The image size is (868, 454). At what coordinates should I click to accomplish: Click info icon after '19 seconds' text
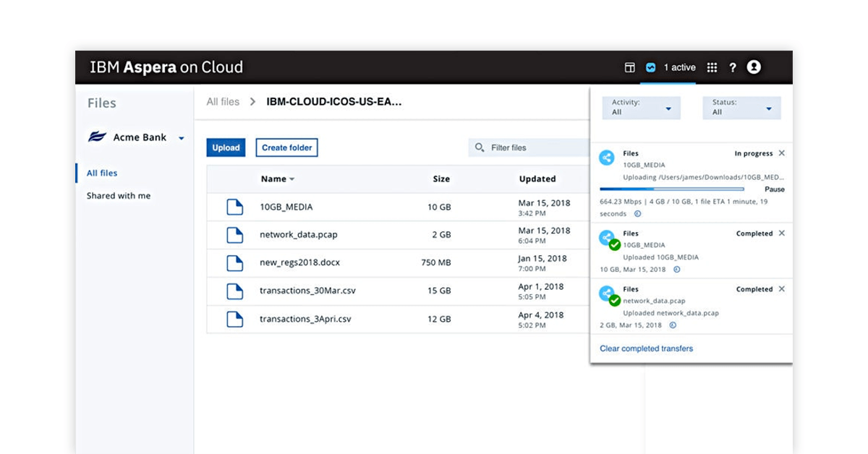pyautogui.click(x=637, y=214)
